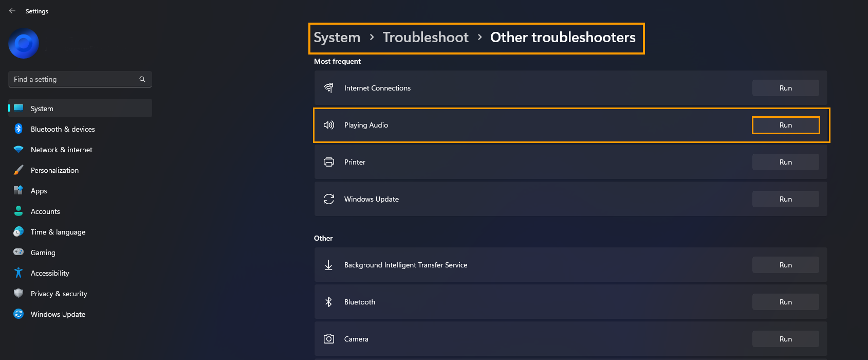Run the Camera troubleshooter
This screenshot has width=868, height=360.
click(785, 339)
